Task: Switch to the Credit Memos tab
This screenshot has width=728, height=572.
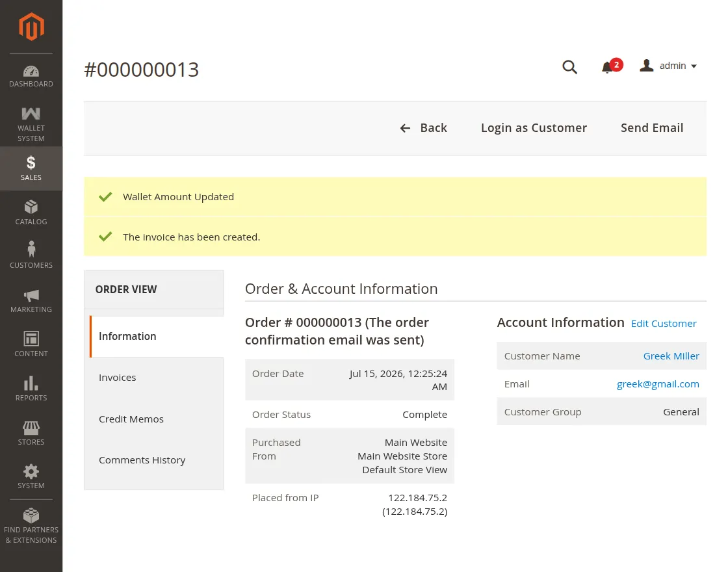Action: click(x=153, y=419)
